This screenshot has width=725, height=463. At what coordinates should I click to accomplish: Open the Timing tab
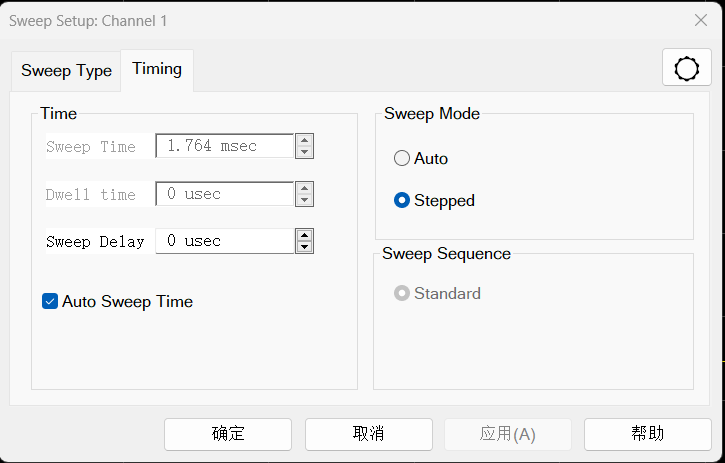(x=157, y=69)
